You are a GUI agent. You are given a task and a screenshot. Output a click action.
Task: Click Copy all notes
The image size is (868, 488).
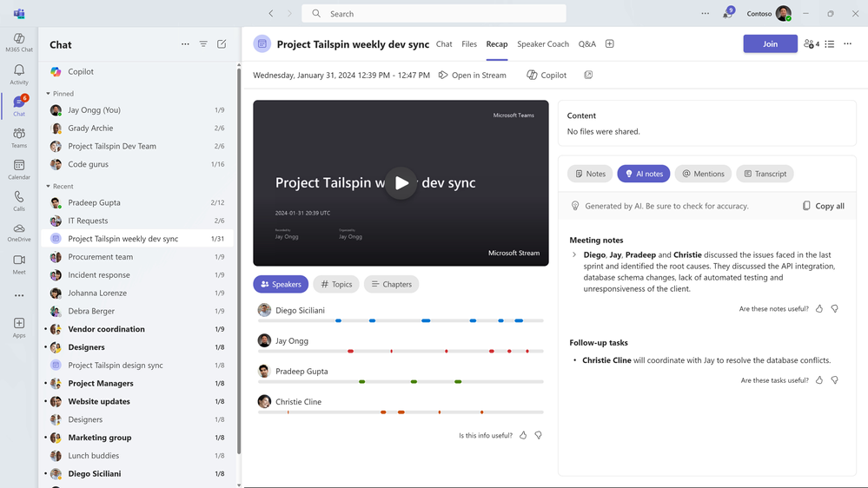[823, 206]
